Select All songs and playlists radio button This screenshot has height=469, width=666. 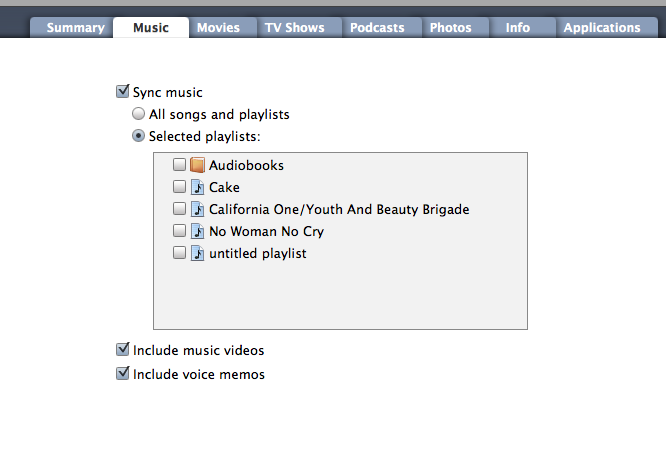(x=138, y=113)
